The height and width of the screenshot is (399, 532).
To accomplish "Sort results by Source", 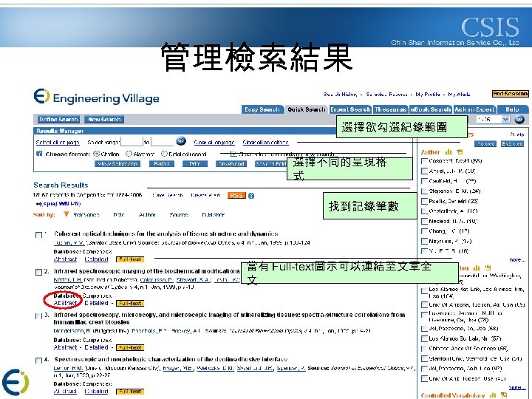I will 179,215.
